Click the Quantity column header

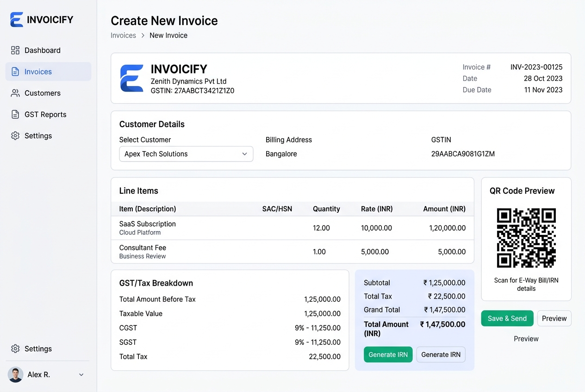(326, 209)
